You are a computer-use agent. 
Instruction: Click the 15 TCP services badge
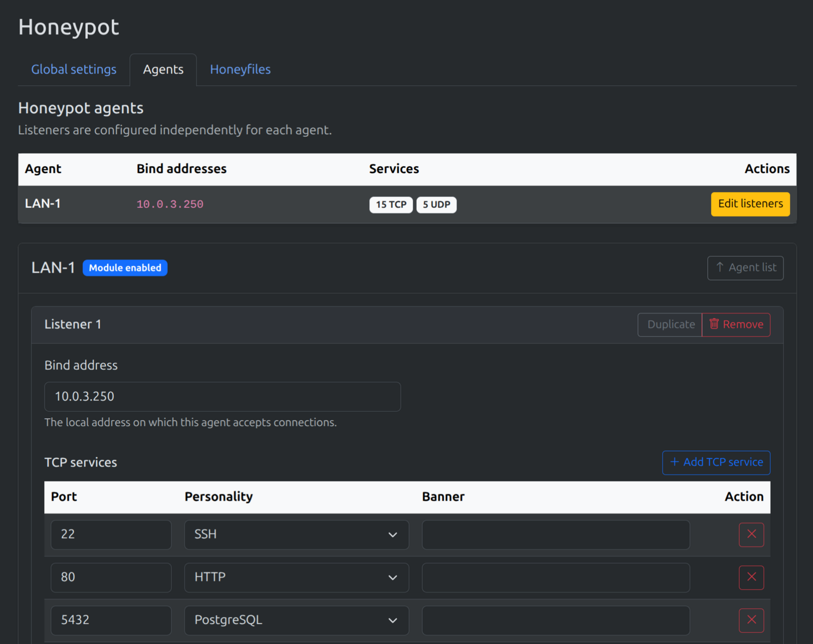[x=391, y=204]
